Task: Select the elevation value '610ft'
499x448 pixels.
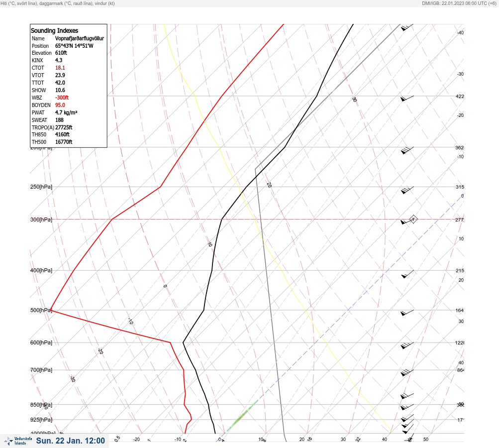Action: point(61,53)
